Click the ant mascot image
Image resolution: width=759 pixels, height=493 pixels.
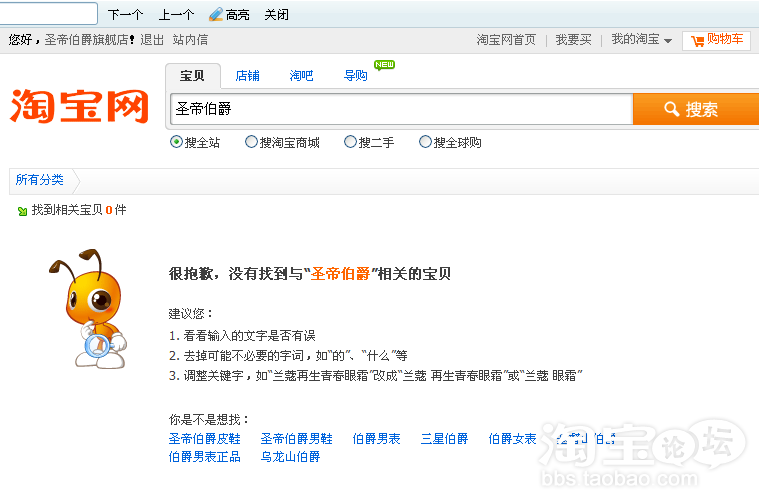point(89,308)
